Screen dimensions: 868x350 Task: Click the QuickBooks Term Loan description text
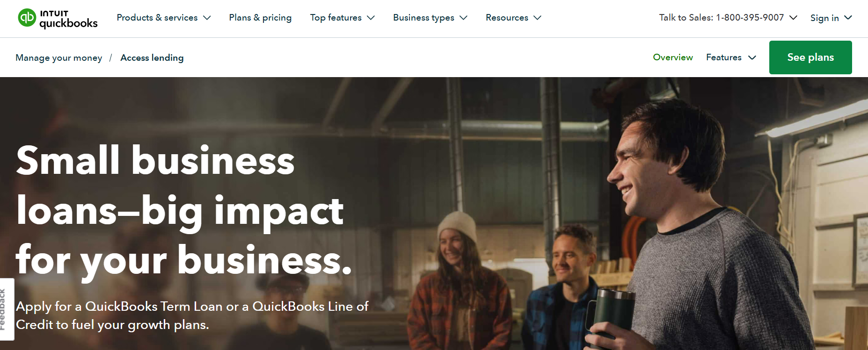coord(192,315)
